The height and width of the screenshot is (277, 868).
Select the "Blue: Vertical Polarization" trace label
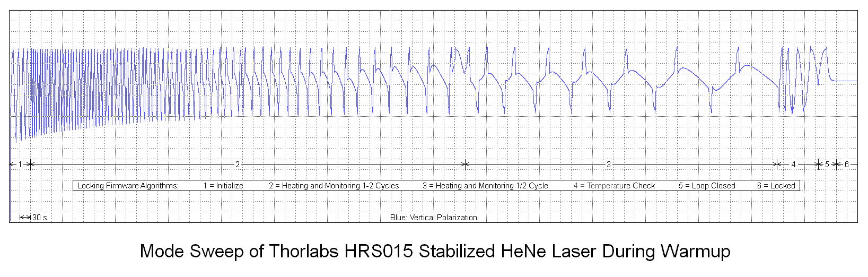tap(433, 218)
